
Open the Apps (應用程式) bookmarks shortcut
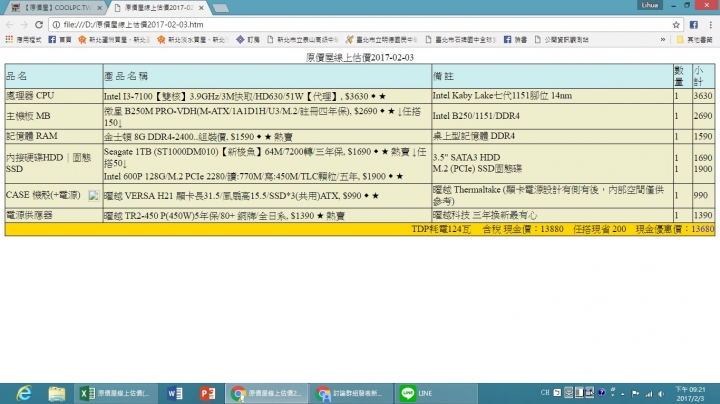point(23,39)
